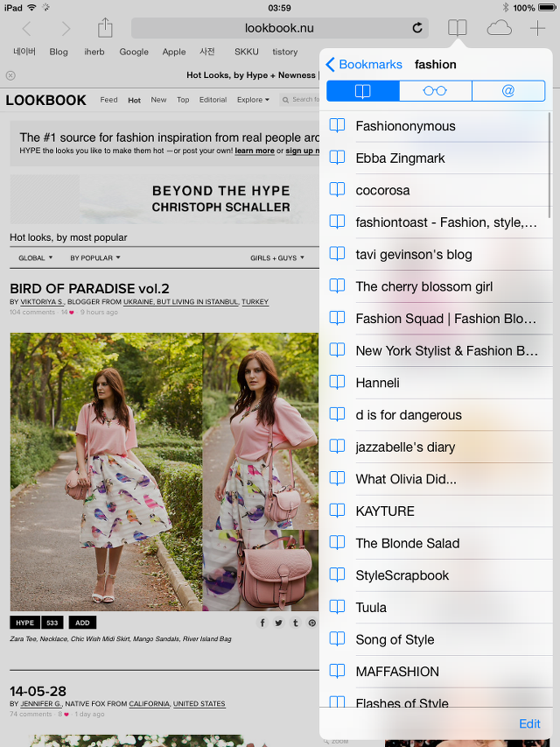Go to the New menu item
The width and height of the screenshot is (560, 747).
158,100
